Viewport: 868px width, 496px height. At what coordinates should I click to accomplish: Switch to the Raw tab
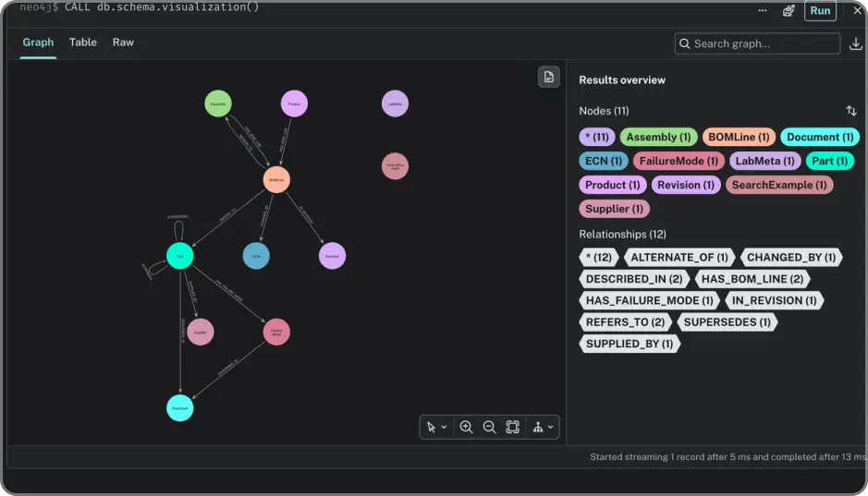[123, 42]
